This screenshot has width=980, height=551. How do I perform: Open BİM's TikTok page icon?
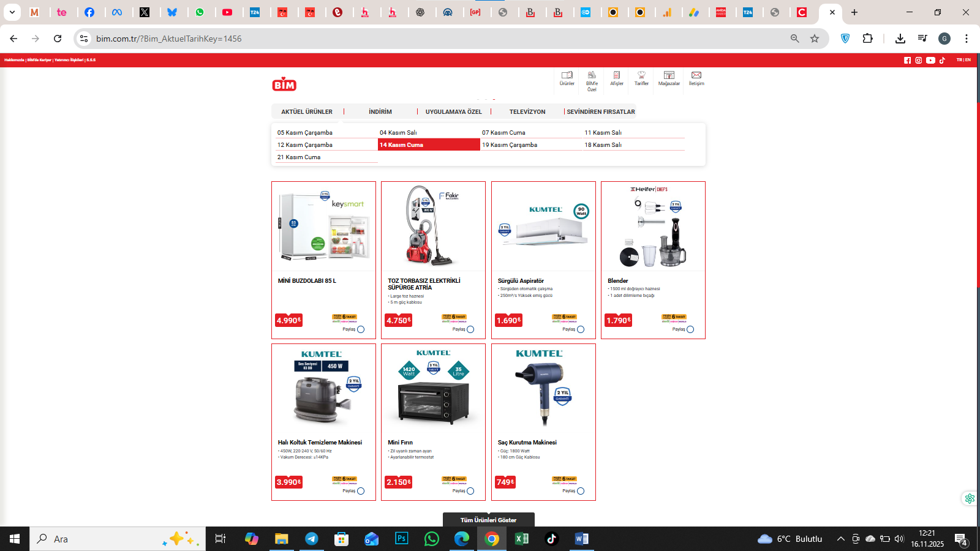[942, 60]
